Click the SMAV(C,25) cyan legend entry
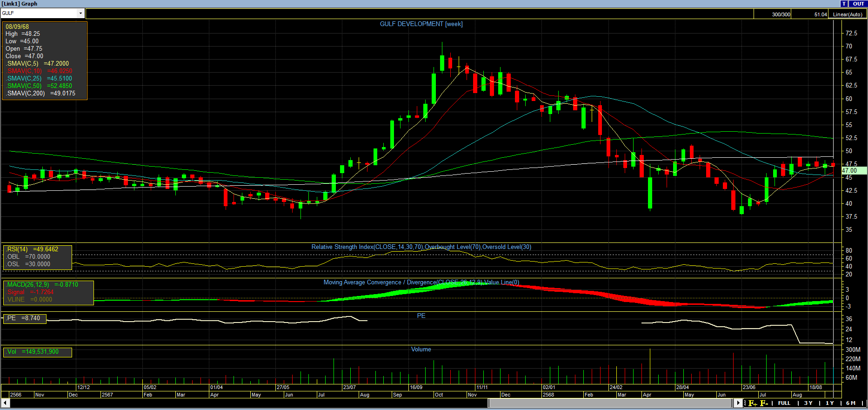The width and height of the screenshot is (868, 410). click(x=40, y=78)
